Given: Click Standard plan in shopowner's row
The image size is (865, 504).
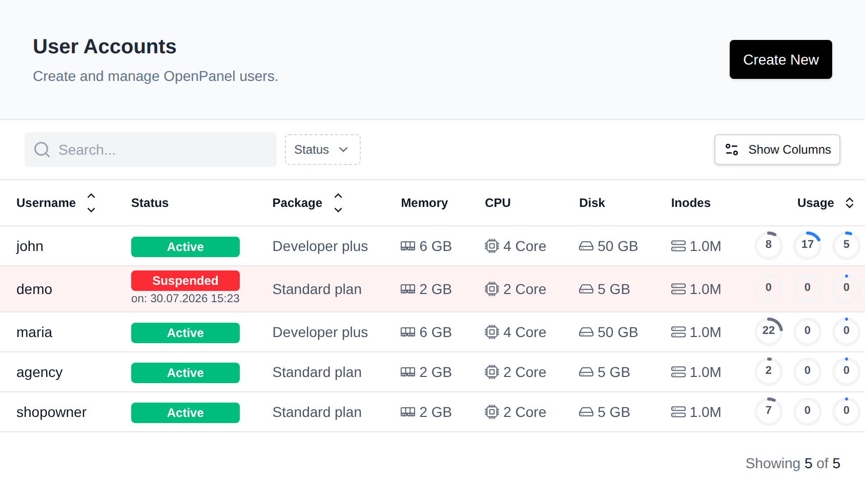Looking at the screenshot, I should point(317,412).
